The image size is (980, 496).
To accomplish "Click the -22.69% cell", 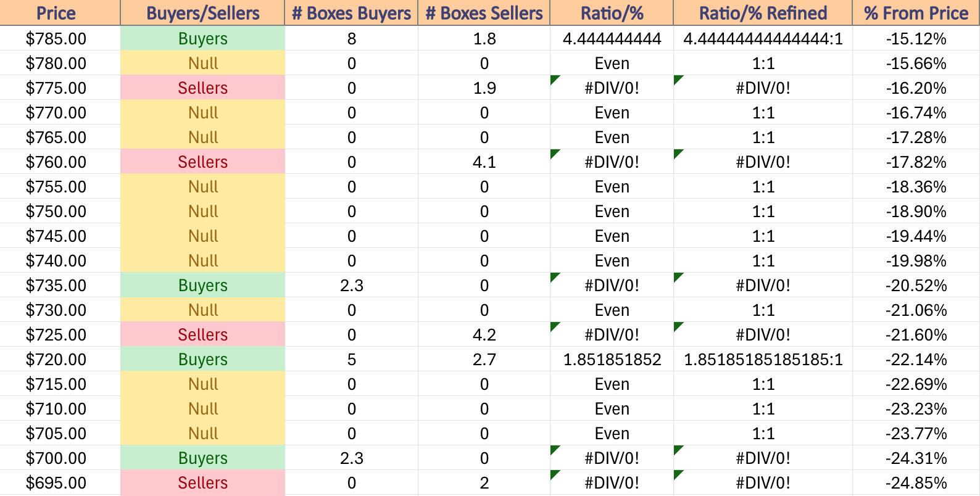I will (x=916, y=384).
